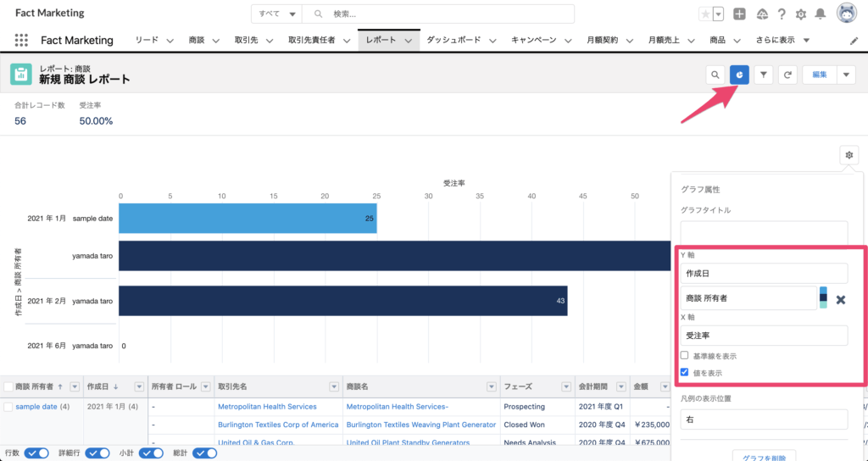
Task: Remove the 商談 所有者 grouping with X
Action: point(841,299)
